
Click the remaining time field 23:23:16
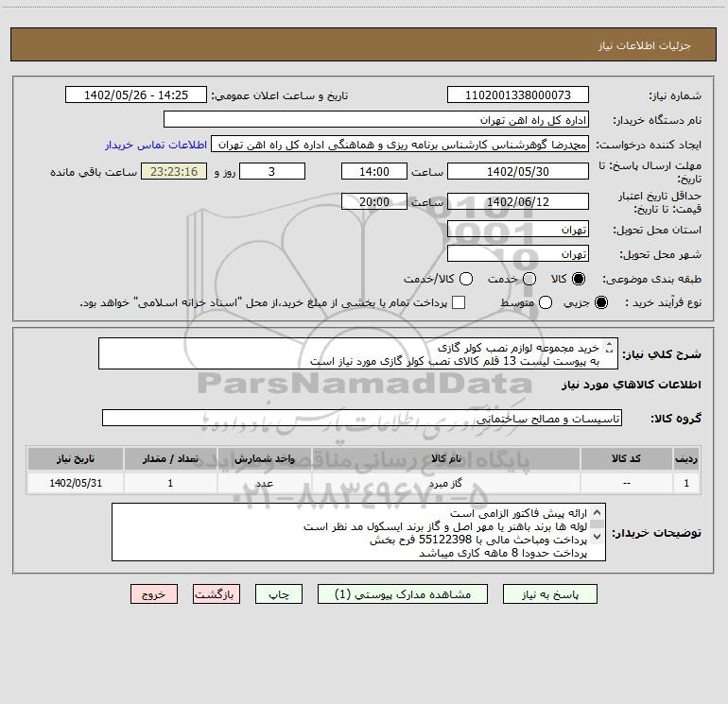(x=174, y=171)
